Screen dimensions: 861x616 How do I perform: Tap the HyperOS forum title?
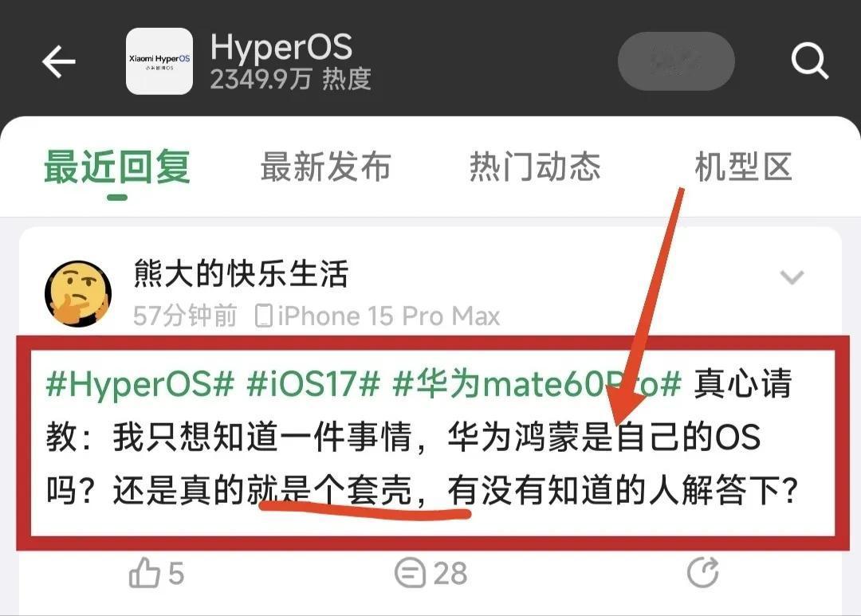coord(281,47)
